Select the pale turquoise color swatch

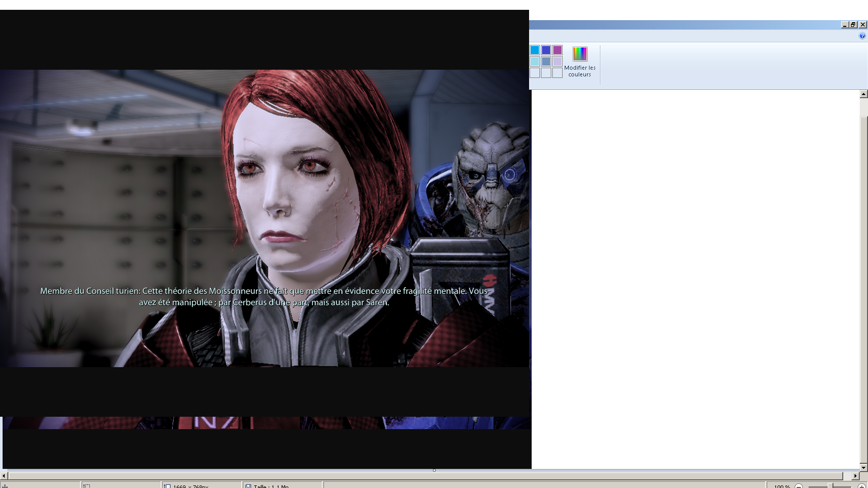(x=535, y=61)
